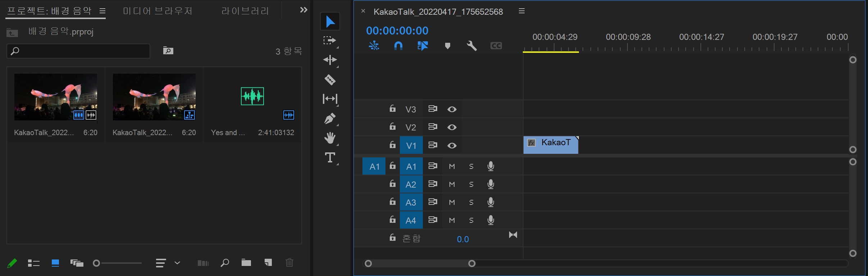868x276 pixels.
Task: Toggle V2 track output eye
Action: pos(452,127)
